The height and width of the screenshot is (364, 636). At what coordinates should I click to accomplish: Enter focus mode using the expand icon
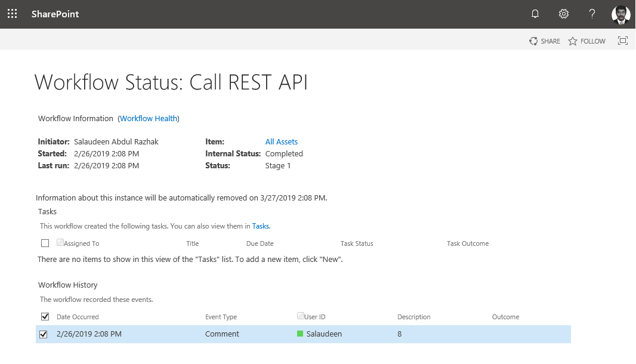coord(622,41)
